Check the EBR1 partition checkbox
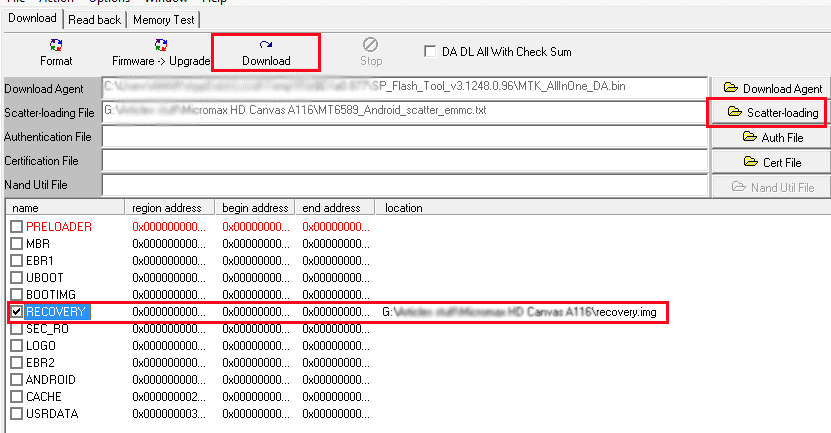The height and width of the screenshot is (433, 831). pos(16,261)
